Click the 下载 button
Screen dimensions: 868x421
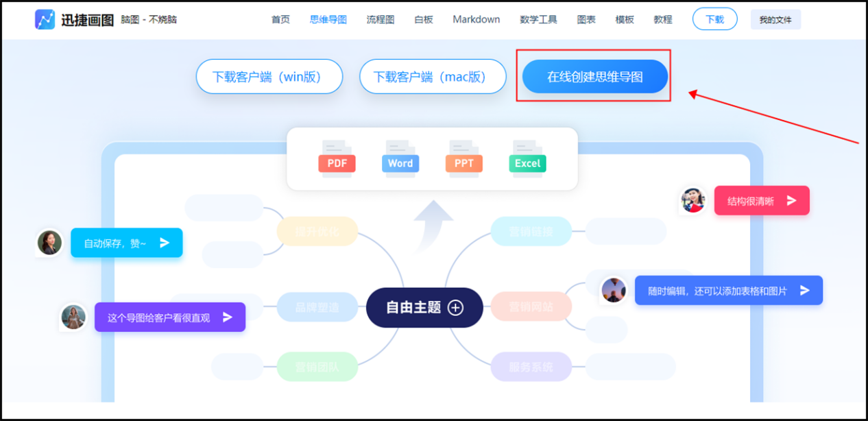(714, 19)
